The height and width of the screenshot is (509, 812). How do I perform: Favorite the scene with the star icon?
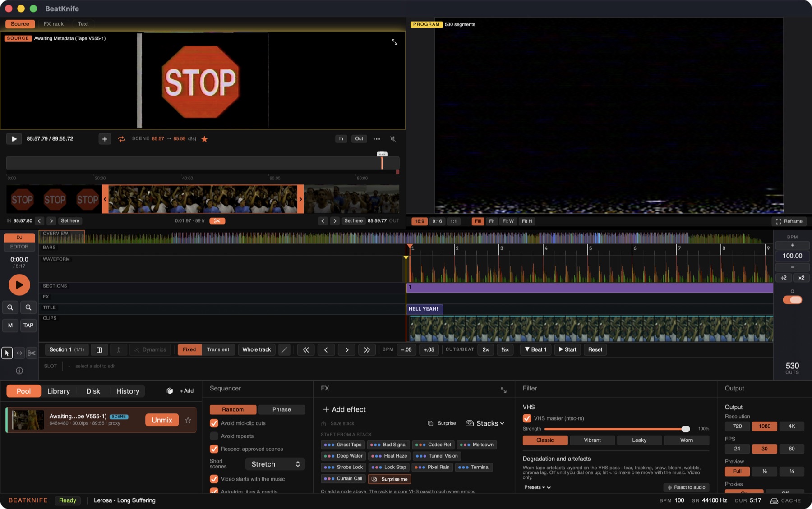[x=204, y=139]
